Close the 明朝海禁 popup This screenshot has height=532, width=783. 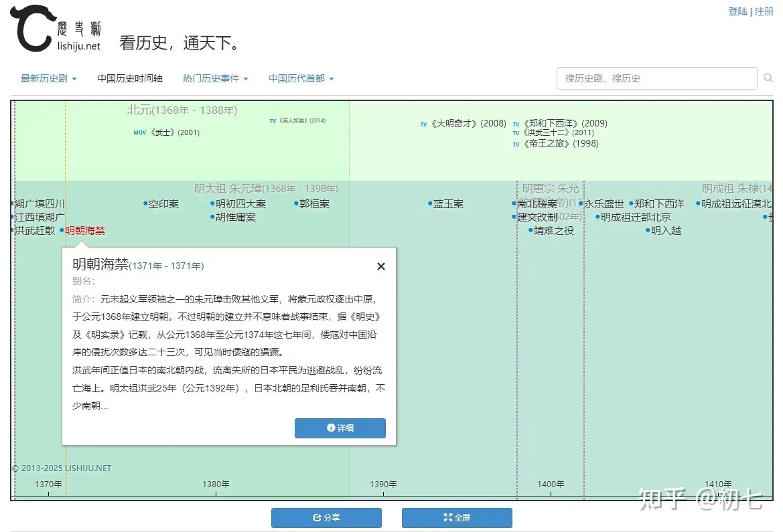click(x=380, y=266)
